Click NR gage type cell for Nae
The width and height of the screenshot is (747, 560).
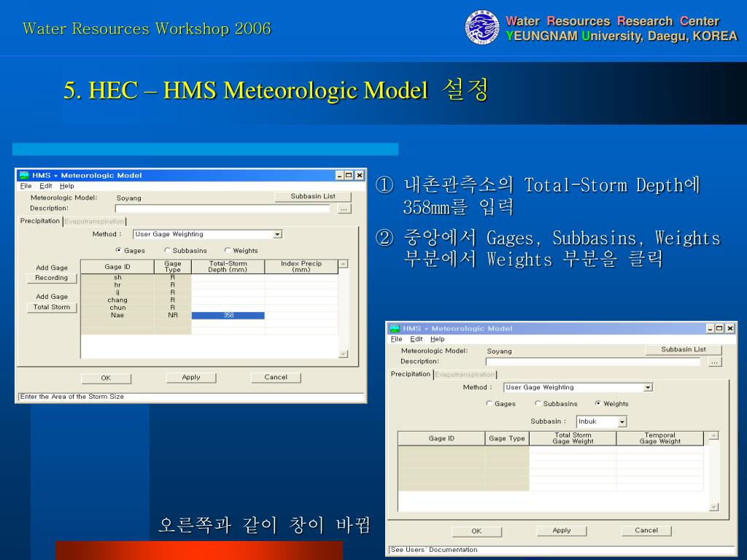(x=173, y=315)
